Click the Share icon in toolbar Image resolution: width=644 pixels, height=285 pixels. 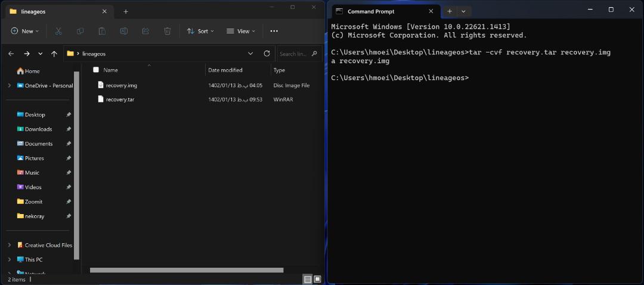(145, 31)
